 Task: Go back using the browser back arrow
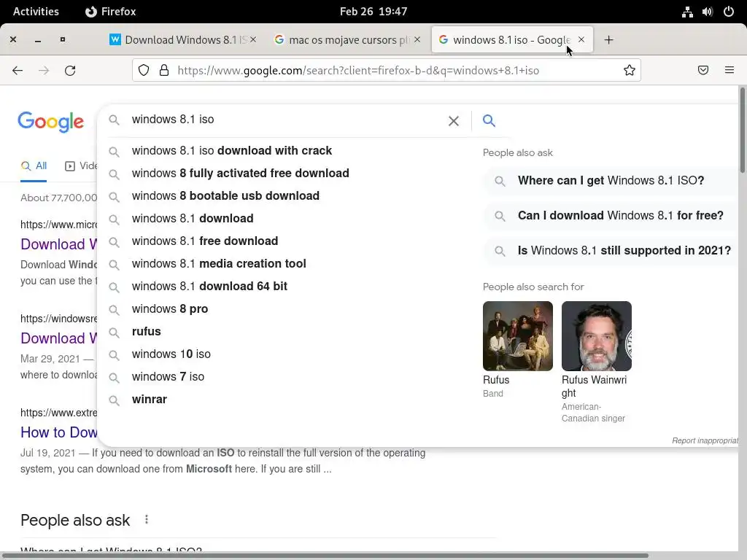[x=18, y=71]
